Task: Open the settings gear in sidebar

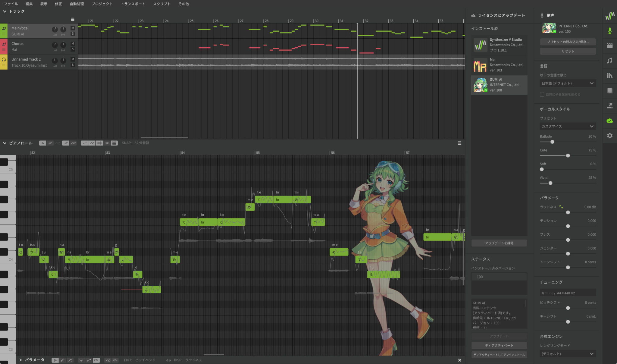Action: pyautogui.click(x=609, y=136)
